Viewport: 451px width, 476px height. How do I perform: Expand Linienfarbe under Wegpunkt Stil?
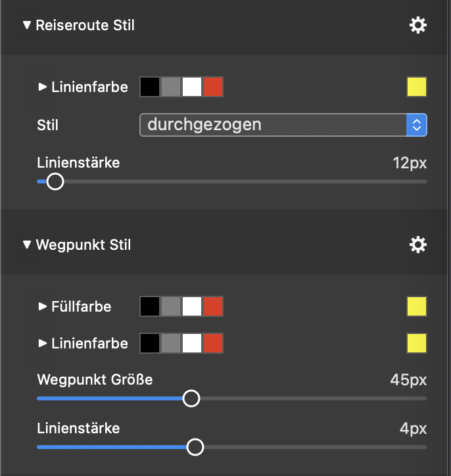tap(43, 343)
